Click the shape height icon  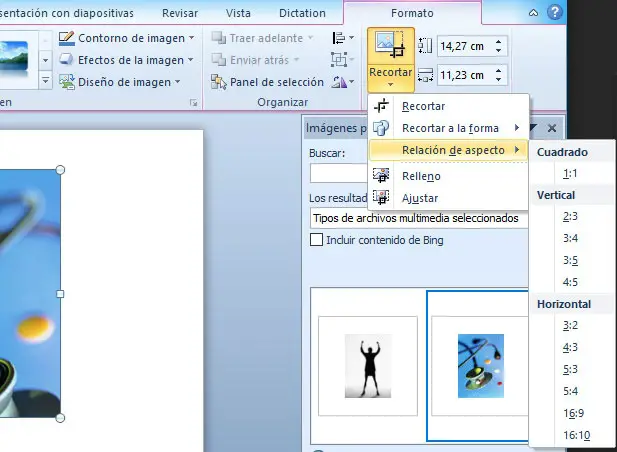click(425, 46)
